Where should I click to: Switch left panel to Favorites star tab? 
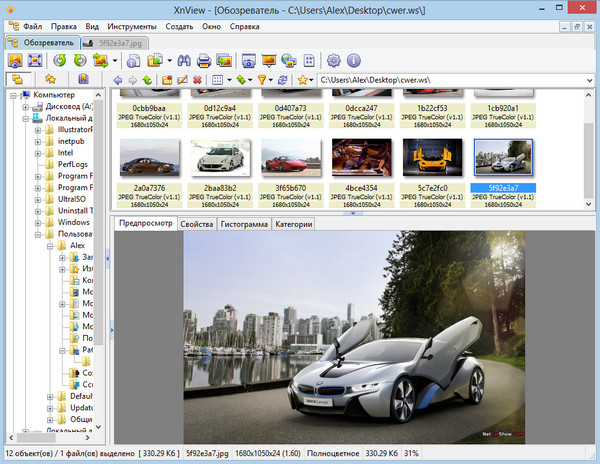coord(49,79)
